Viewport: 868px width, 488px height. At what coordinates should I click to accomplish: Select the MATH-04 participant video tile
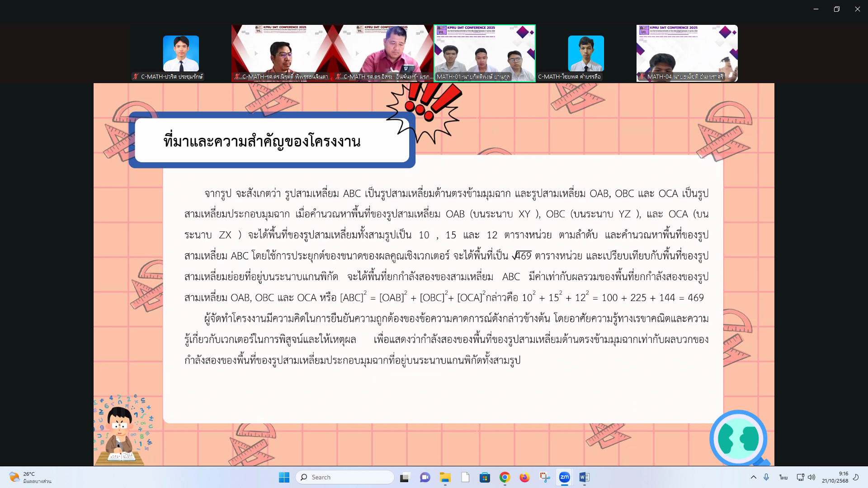point(687,53)
